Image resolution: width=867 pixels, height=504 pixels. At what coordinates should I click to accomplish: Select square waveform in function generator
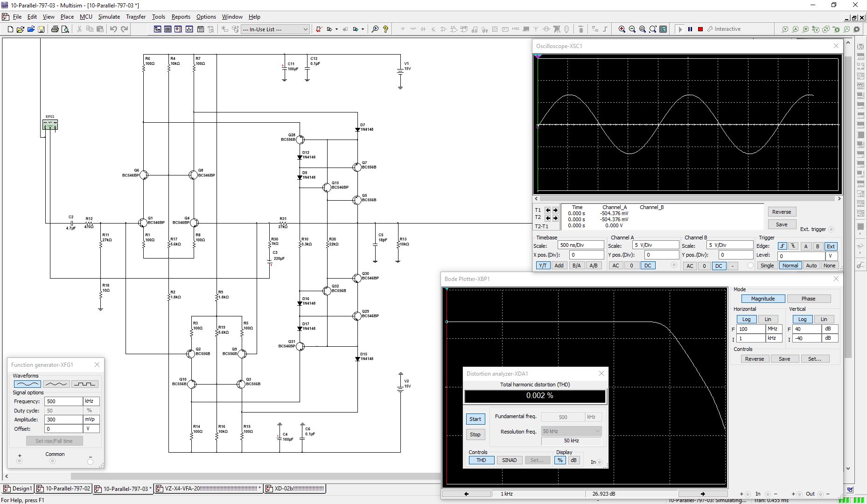85,384
